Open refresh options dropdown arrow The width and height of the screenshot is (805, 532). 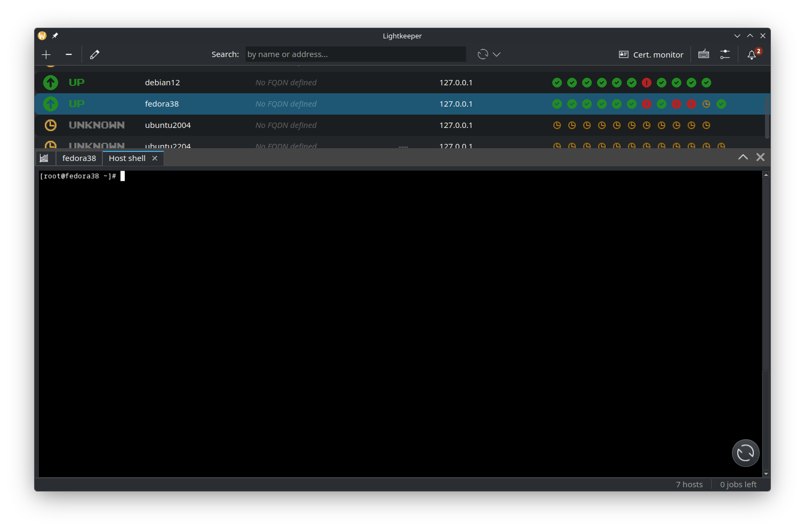click(x=497, y=54)
